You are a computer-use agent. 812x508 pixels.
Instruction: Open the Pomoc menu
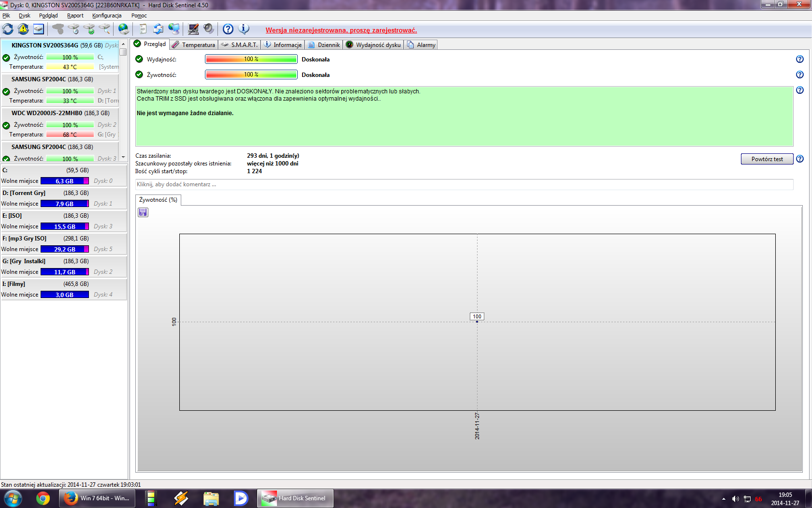139,15
